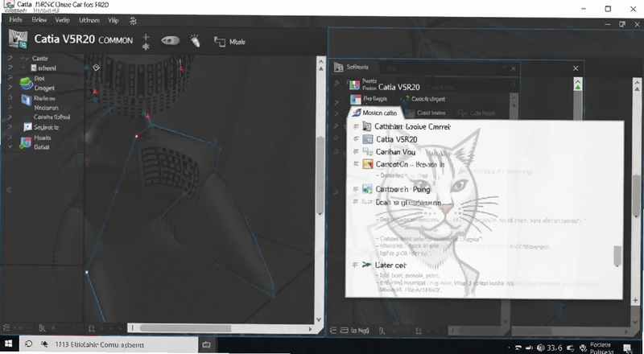Select the 'Catia V5R20' list entry text

pyautogui.click(x=396, y=139)
